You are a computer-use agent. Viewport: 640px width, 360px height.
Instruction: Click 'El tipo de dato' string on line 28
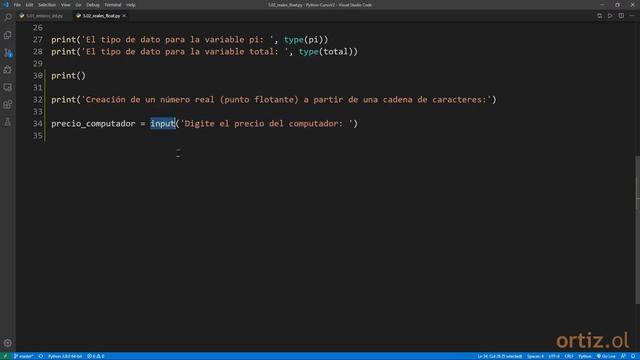point(185,52)
